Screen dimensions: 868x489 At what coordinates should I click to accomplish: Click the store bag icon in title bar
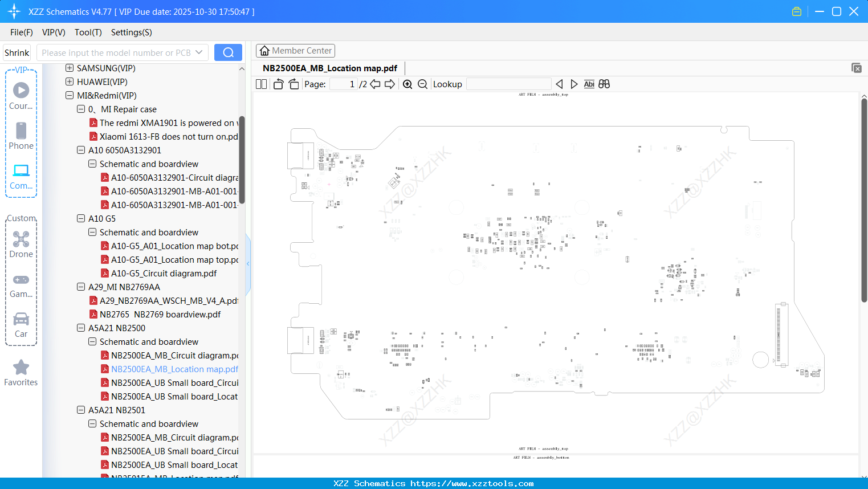pos(797,11)
